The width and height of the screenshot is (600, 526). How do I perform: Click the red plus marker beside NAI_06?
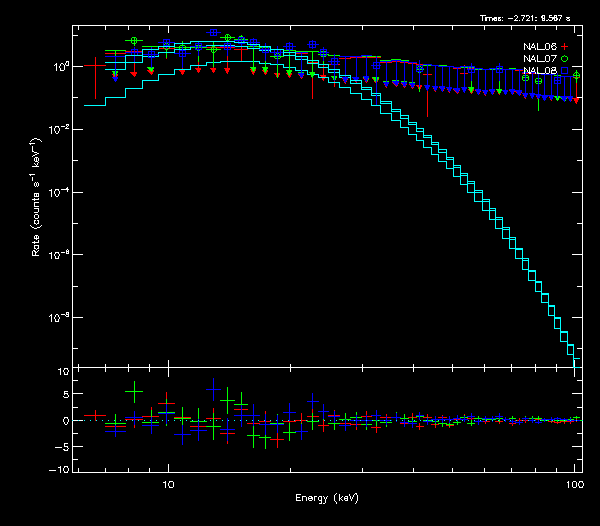point(564,47)
